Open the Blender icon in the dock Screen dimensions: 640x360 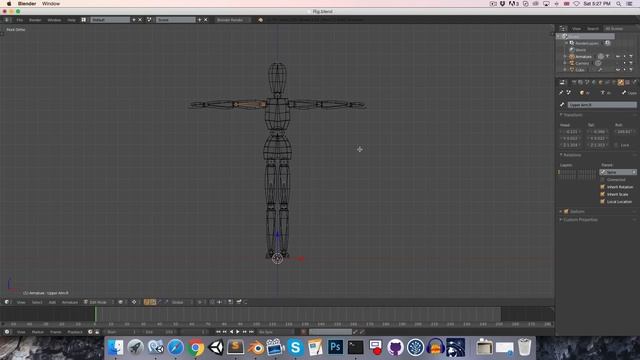(256, 348)
